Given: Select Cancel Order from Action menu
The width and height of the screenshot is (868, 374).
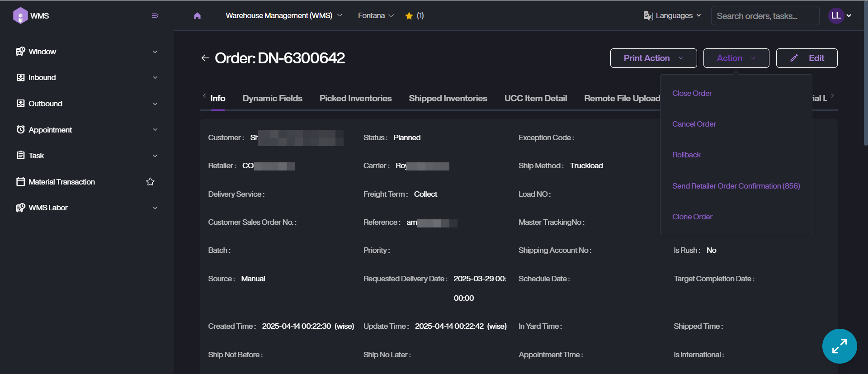Looking at the screenshot, I should tap(694, 124).
